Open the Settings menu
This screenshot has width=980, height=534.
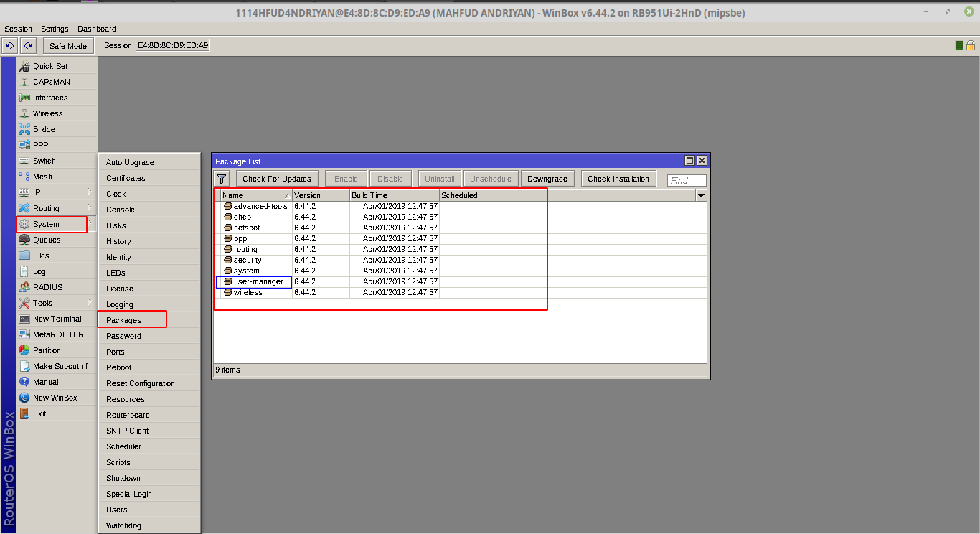pyautogui.click(x=55, y=29)
